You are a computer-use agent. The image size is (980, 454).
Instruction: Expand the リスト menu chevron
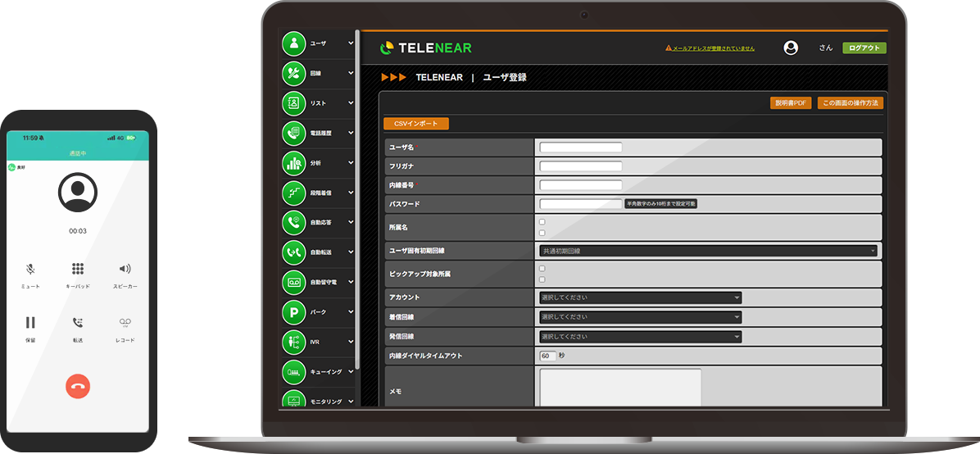point(351,103)
